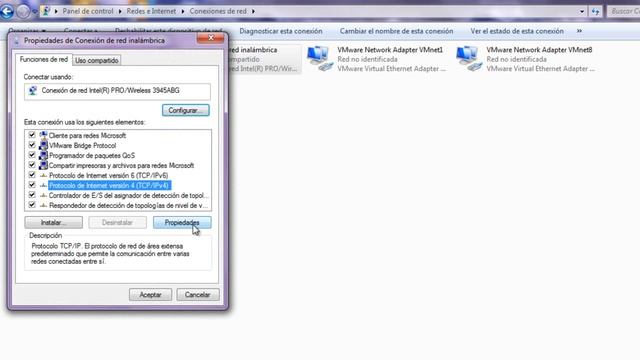Select Redes e Internet breadcrumb
This screenshot has height=360, width=640.
(x=151, y=11)
